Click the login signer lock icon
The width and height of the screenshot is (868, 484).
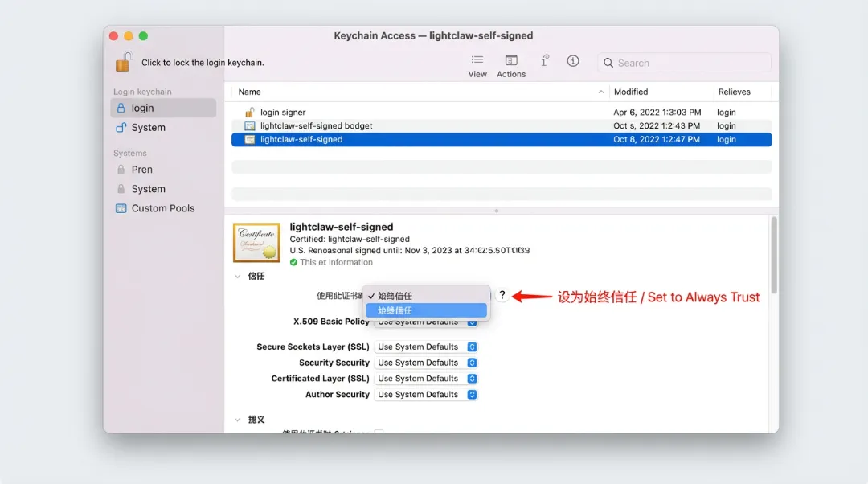(250, 112)
